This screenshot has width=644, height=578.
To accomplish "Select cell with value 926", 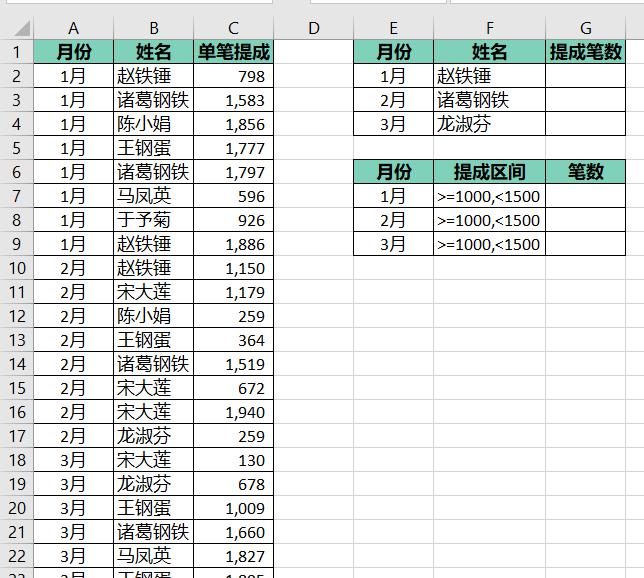I will click(x=233, y=220).
